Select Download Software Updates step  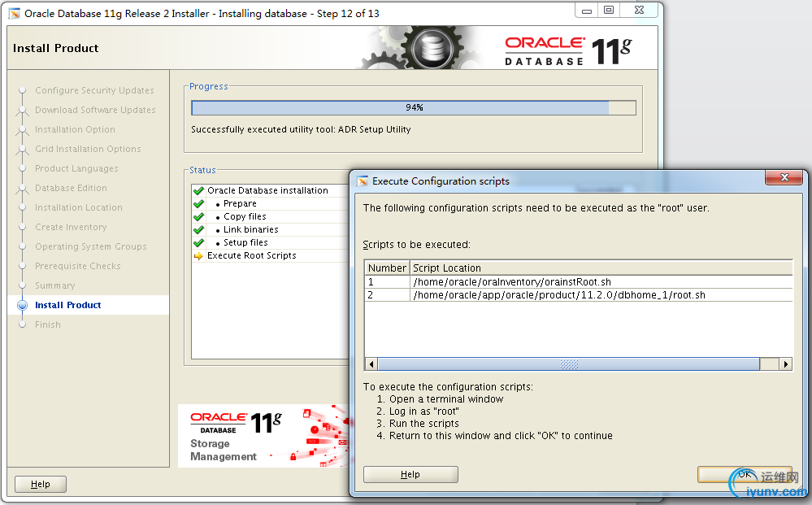click(x=95, y=110)
